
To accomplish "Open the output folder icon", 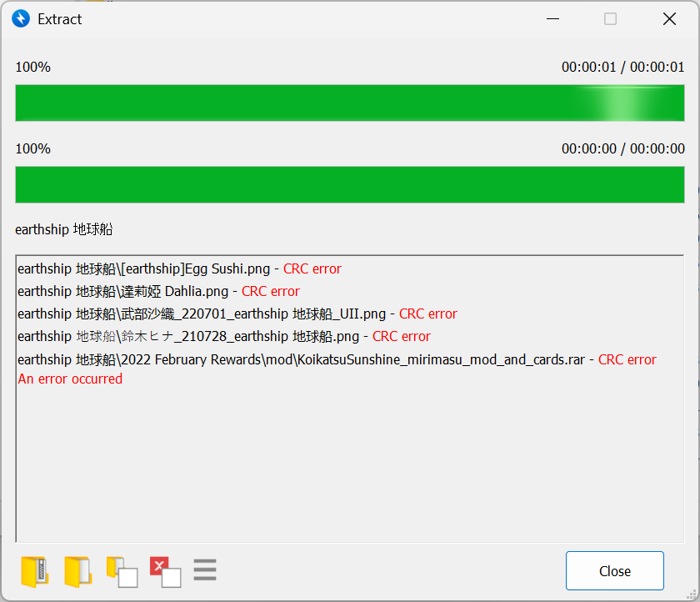I will tap(78, 571).
